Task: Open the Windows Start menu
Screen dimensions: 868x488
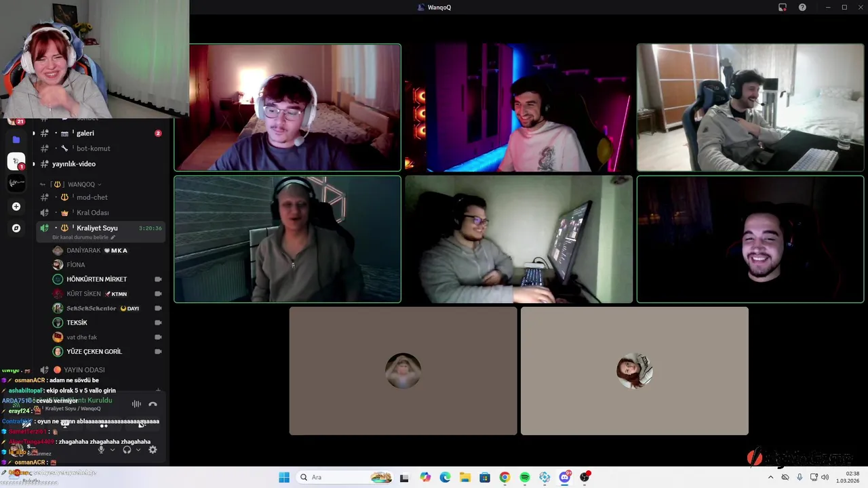Action: (284, 477)
